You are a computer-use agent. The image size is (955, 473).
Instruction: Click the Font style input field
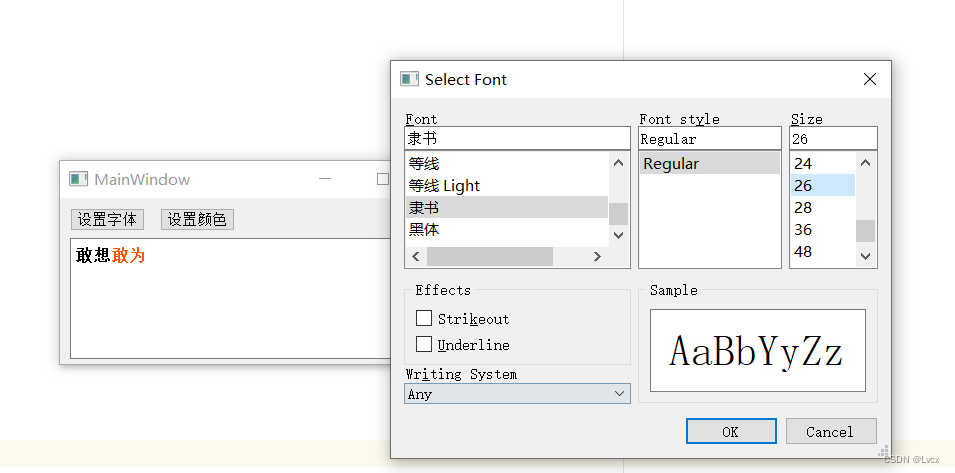tap(710, 138)
